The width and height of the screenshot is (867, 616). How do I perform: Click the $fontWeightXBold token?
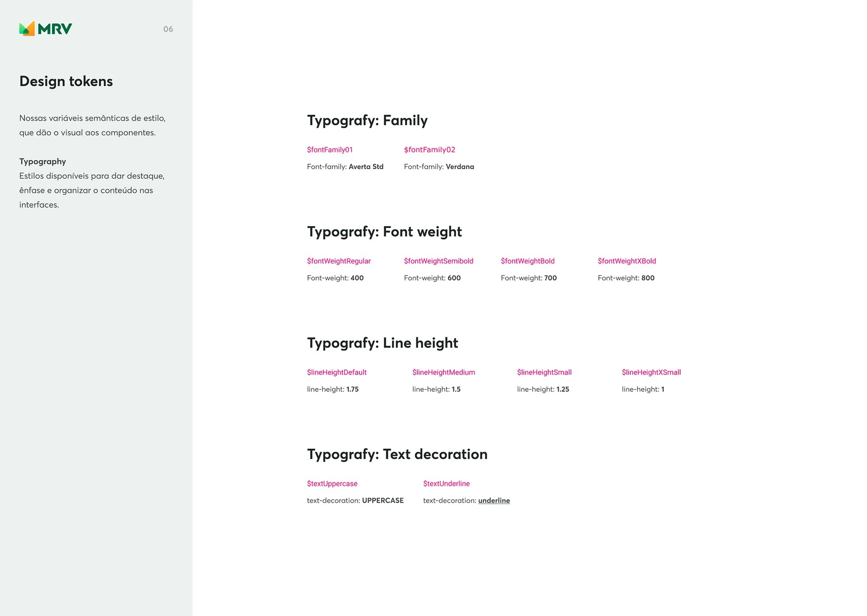click(x=627, y=261)
